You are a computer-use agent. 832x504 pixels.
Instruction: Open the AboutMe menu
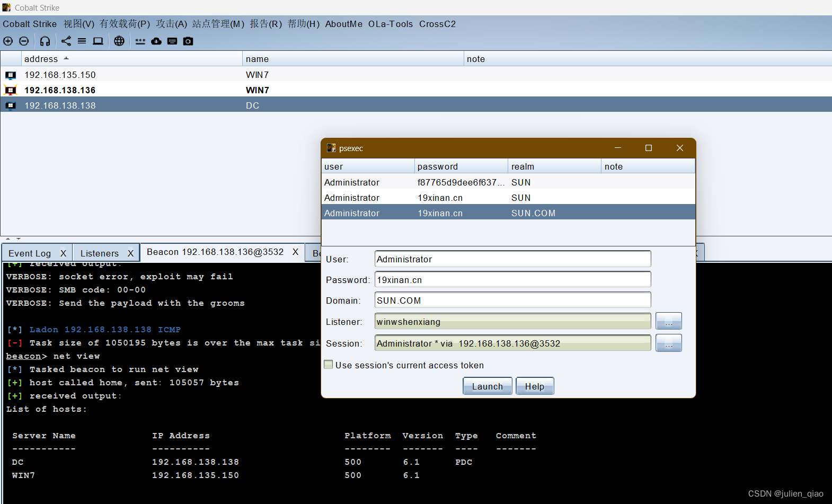344,24
